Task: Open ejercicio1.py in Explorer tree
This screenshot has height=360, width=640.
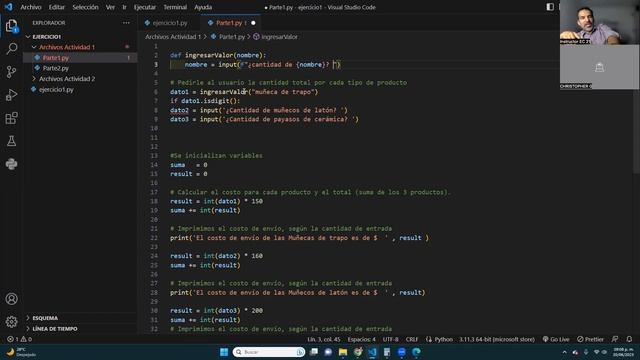Action: 56,89
